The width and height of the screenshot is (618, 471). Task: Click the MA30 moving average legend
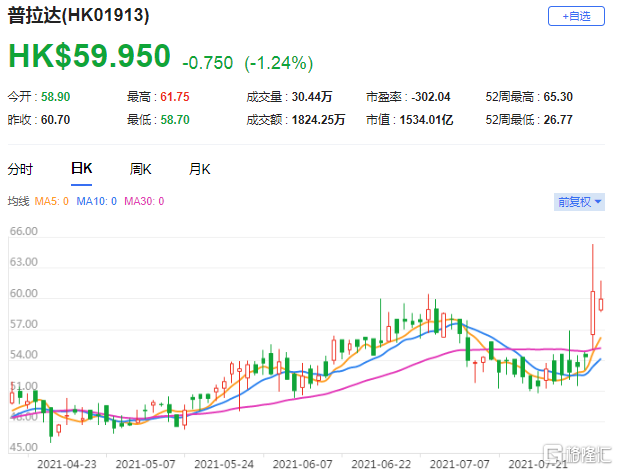[x=144, y=201]
